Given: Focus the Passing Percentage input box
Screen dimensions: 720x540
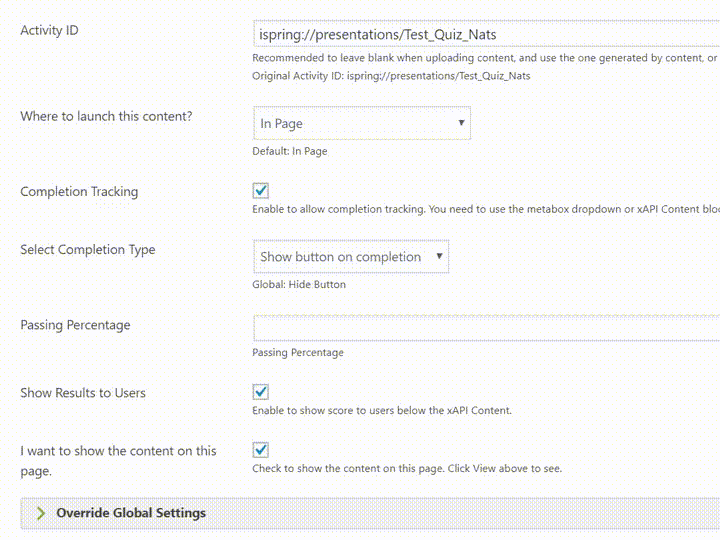Looking at the screenshot, I should pyautogui.click(x=486, y=328).
